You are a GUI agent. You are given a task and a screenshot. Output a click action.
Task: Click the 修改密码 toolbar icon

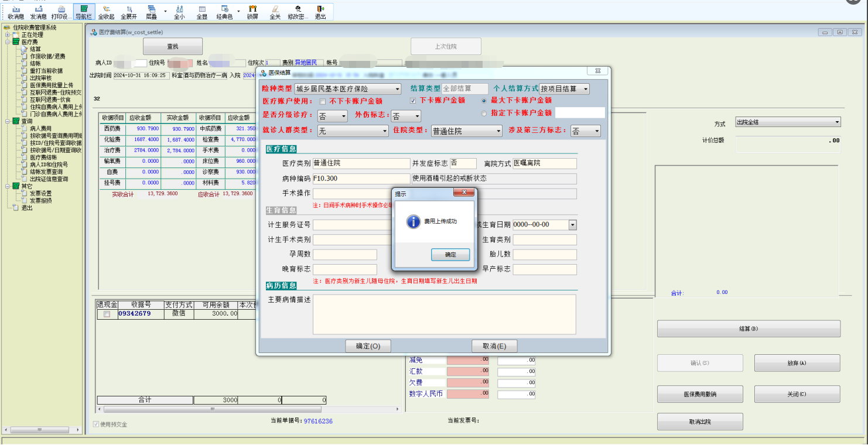point(298,12)
